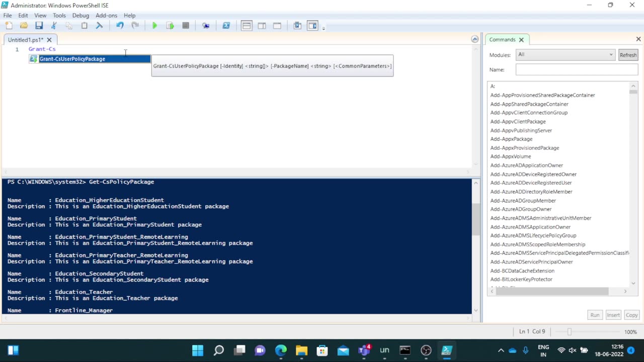Open the Debug menu
This screenshot has height=362, width=644.
pyautogui.click(x=80, y=16)
